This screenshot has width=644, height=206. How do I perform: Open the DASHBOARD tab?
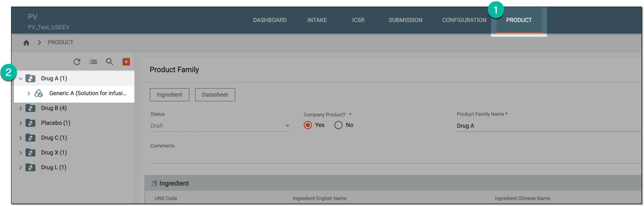click(270, 20)
